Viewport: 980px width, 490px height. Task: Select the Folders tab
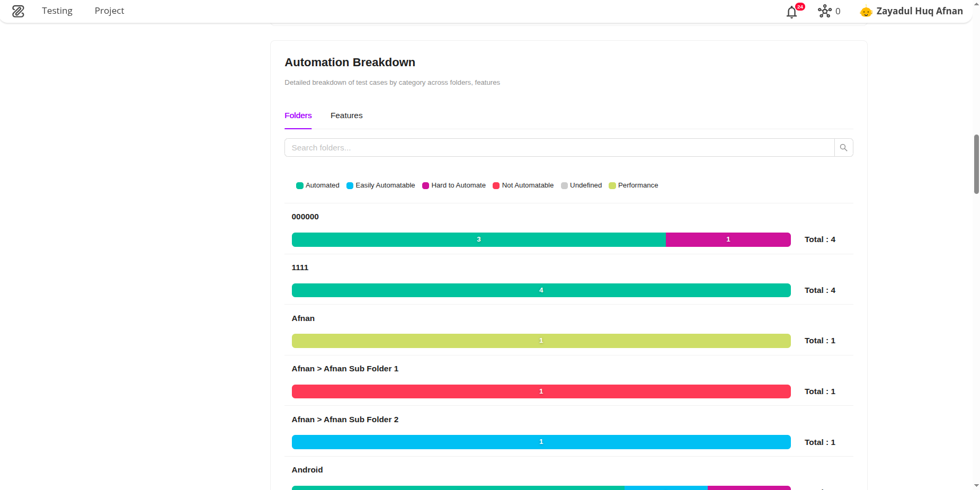(298, 115)
